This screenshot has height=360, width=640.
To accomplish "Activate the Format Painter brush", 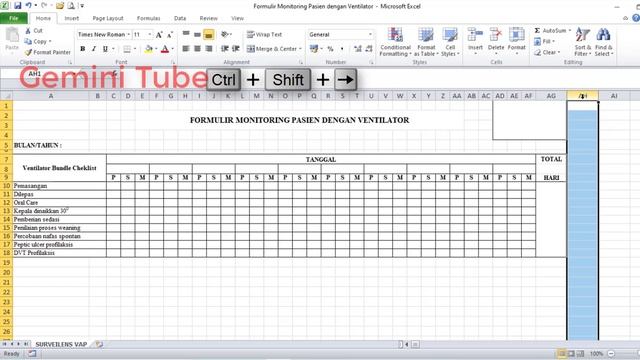I will tap(47, 52).
